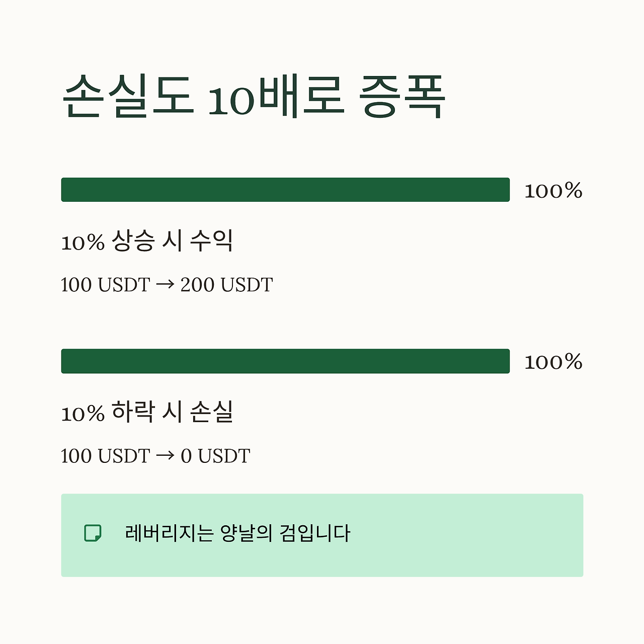
Task: Click the 0 USDT result value
Action: click(215, 456)
